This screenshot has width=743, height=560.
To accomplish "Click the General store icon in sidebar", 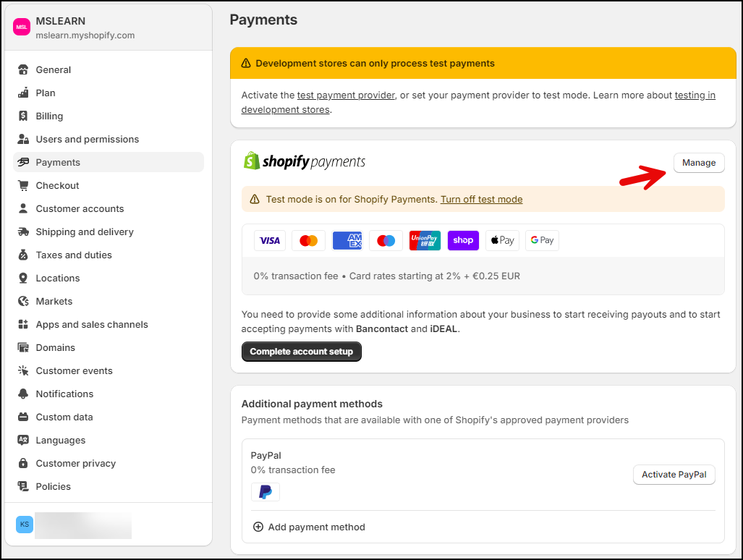I will tap(22, 69).
